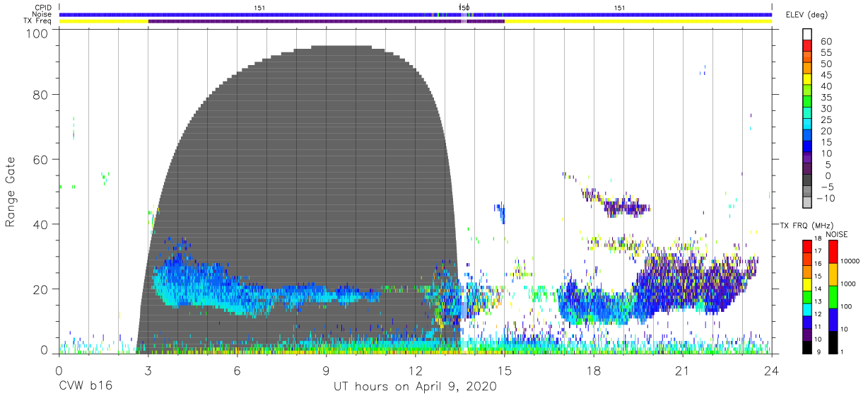Click the noise tick label 1000

848,284
